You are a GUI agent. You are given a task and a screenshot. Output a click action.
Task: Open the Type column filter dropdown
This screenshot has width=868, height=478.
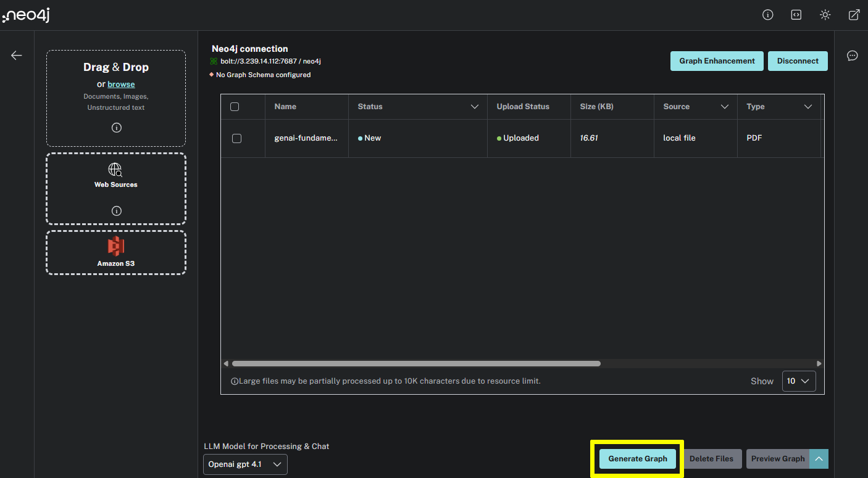coord(808,107)
